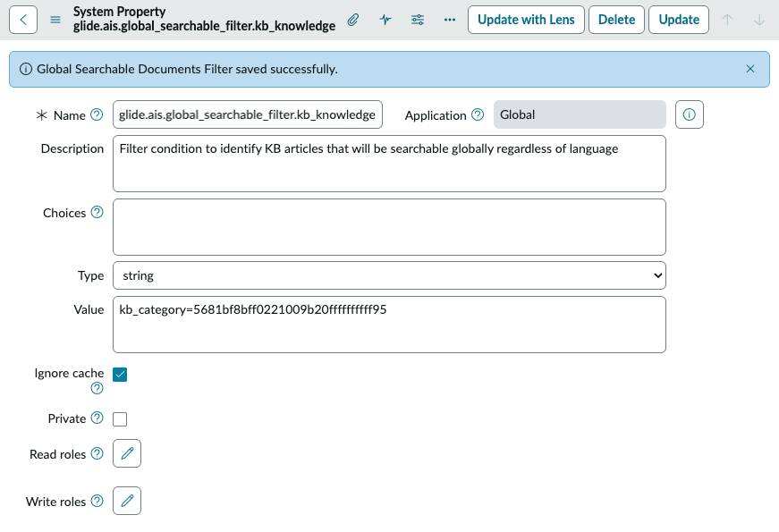Click the saved successfully message text
This screenshot has width=779, height=532.
click(x=187, y=69)
